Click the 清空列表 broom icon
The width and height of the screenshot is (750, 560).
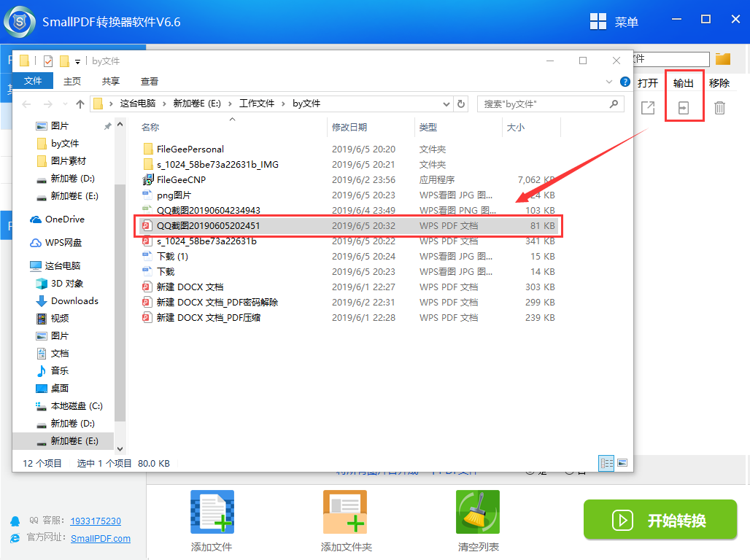coord(478,512)
